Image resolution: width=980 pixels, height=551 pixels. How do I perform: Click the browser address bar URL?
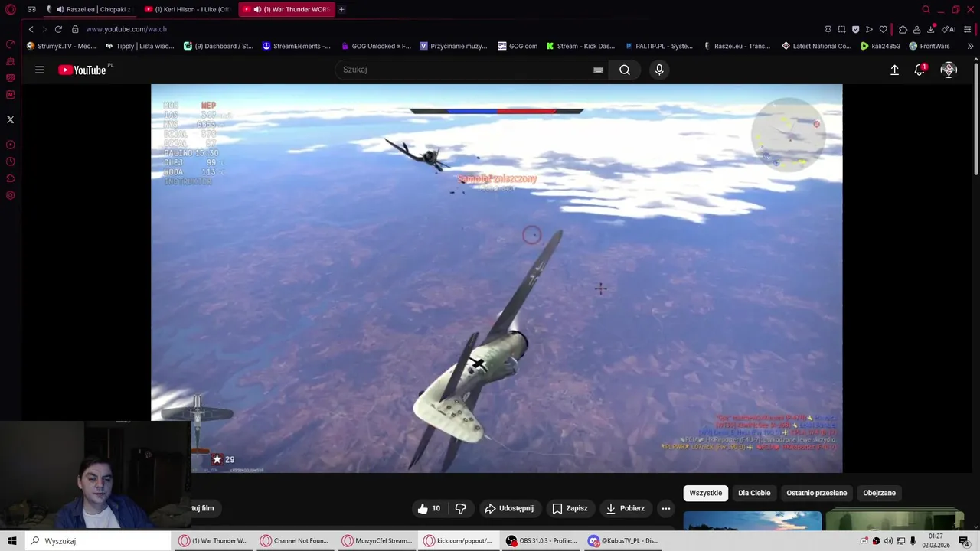(126, 29)
